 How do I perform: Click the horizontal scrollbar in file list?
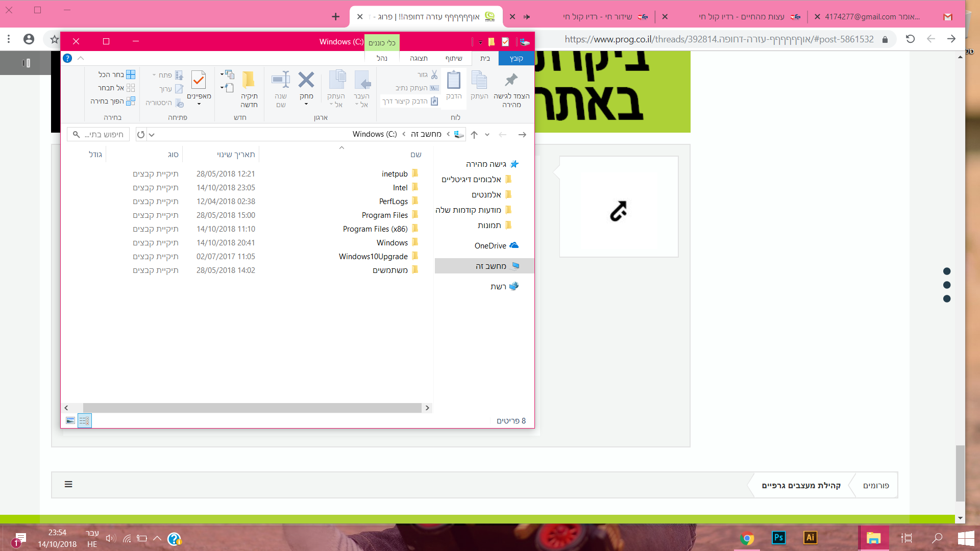(x=252, y=408)
